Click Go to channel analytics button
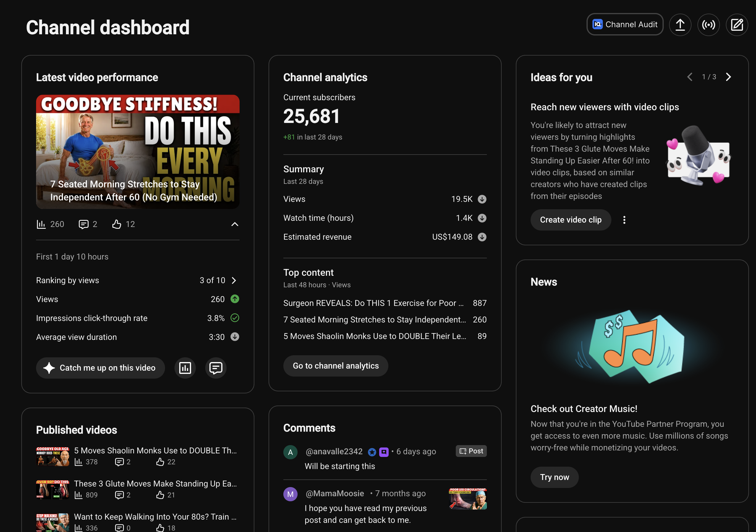Image resolution: width=756 pixels, height=532 pixels. [x=335, y=366]
